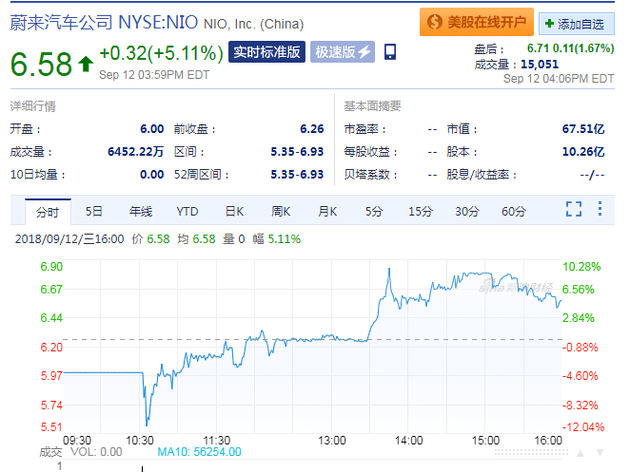Select the 30分 chart tab
Screen dimensions: 630x472
467,211
